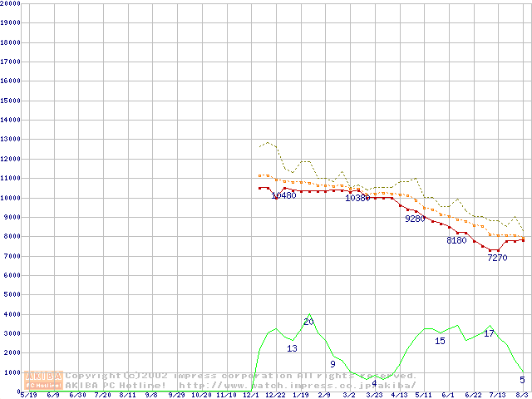Click the 10000 value on y-axis
The width and height of the screenshot is (532, 399).
pyautogui.click(x=10, y=198)
